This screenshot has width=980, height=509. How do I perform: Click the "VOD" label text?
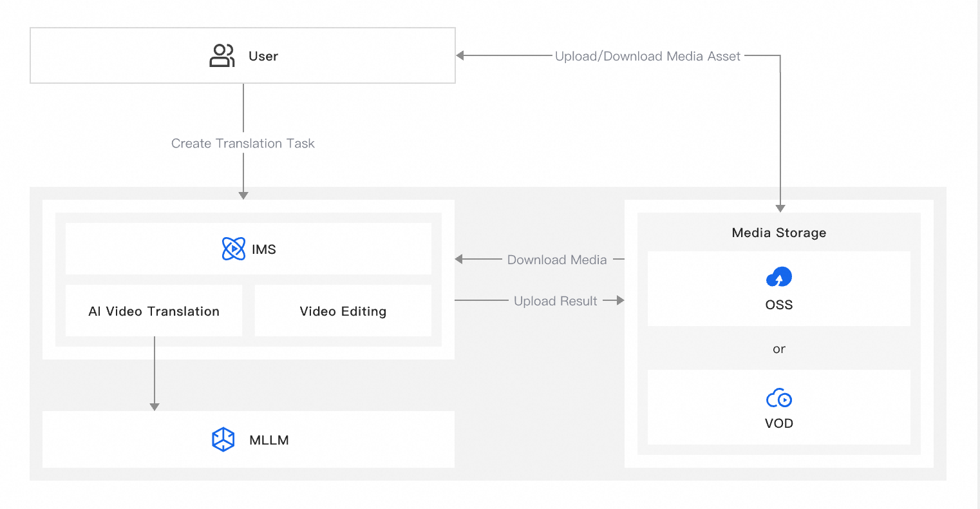779,423
